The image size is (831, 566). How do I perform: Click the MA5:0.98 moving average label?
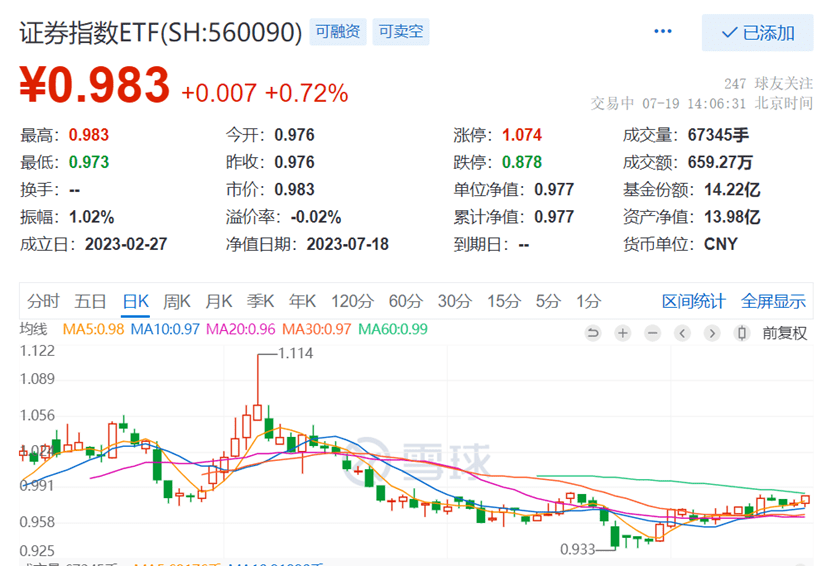pos(93,329)
